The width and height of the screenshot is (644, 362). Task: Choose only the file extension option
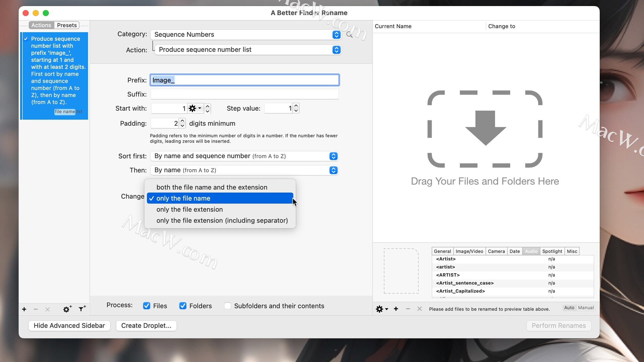[220, 209]
